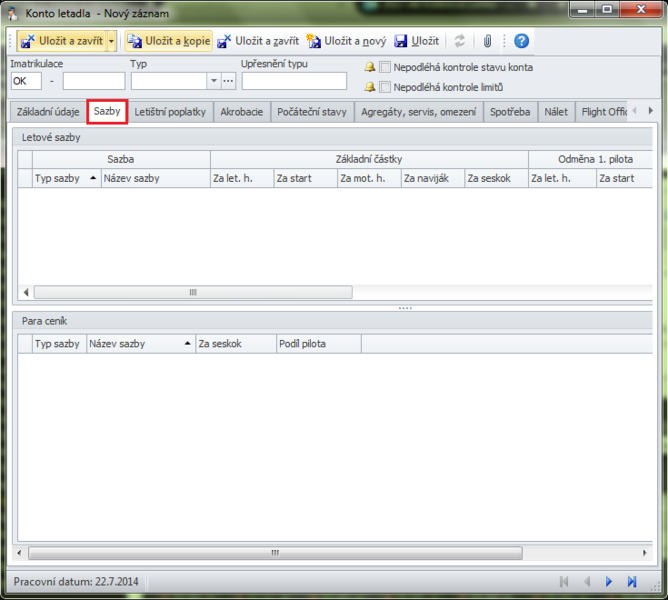This screenshot has width=668, height=600.
Task: Click the ellipsis button beside Typ
Action: point(229,81)
